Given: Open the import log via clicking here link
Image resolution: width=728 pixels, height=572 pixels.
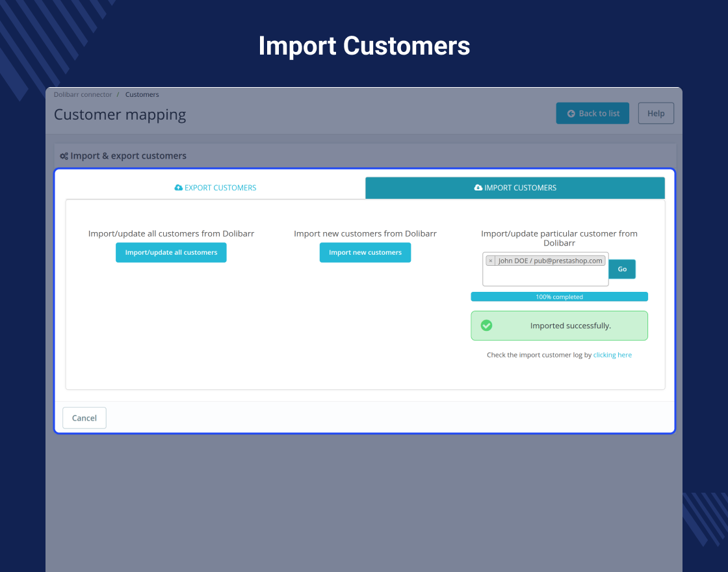Looking at the screenshot, I should point(612,355).
